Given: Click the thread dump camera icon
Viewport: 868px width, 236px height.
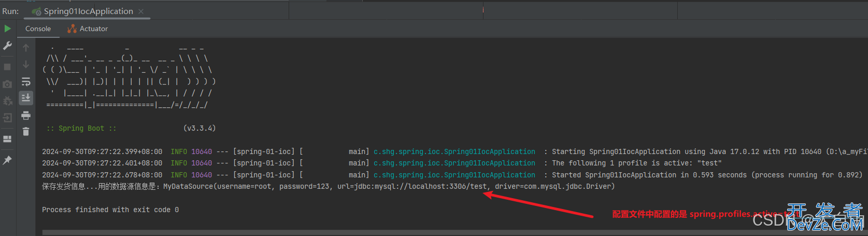Looking at the screenshot, I should 7,84.
